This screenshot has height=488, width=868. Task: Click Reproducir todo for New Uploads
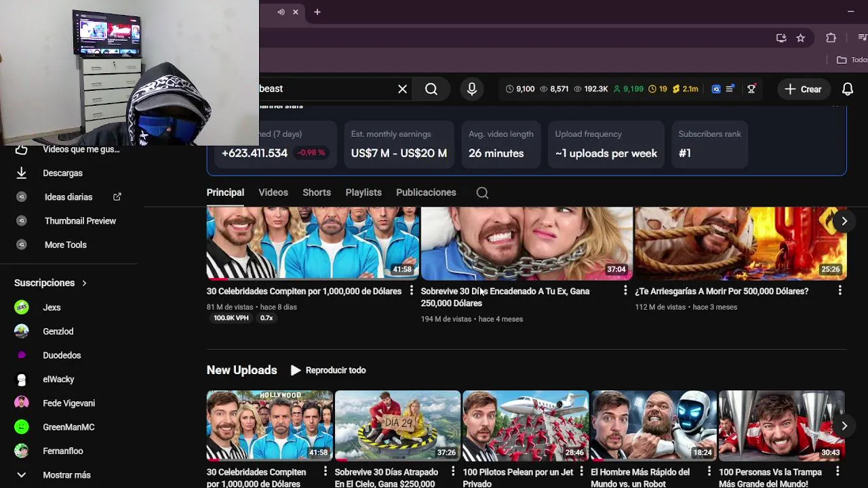tap(328, 370)
